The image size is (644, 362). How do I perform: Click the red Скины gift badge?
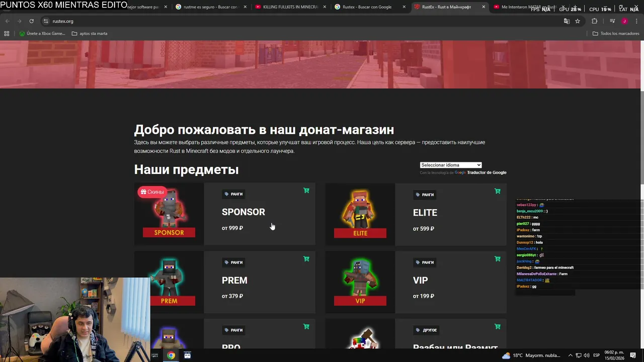click(x=152, y=192)
